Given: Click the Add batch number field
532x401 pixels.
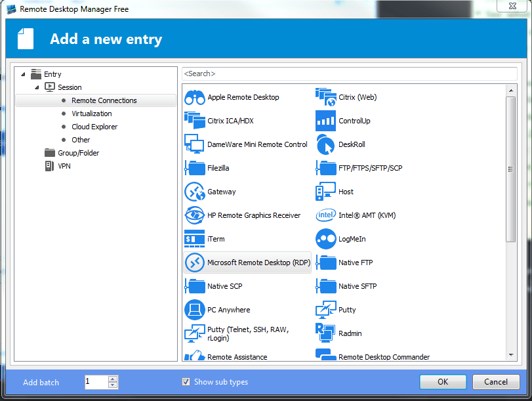Looking at the screenshot, I should [96, 382].
